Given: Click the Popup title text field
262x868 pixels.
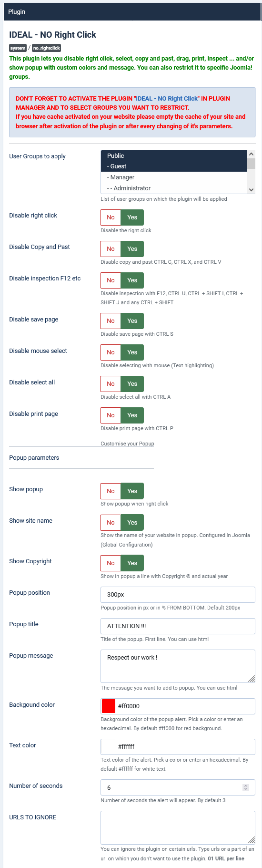Looking at the screenshot, I should point(178,626).
